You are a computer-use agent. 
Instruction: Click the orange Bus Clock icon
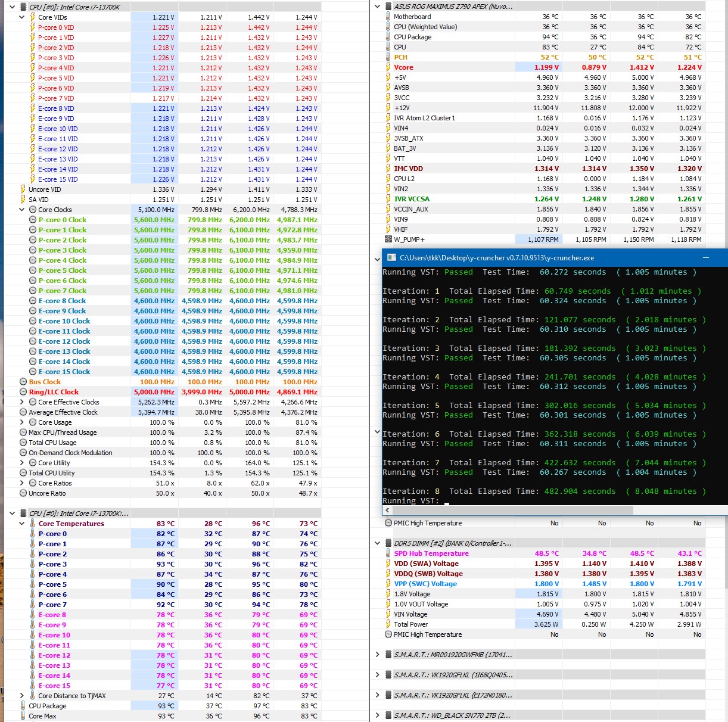[x=23, y=382]
